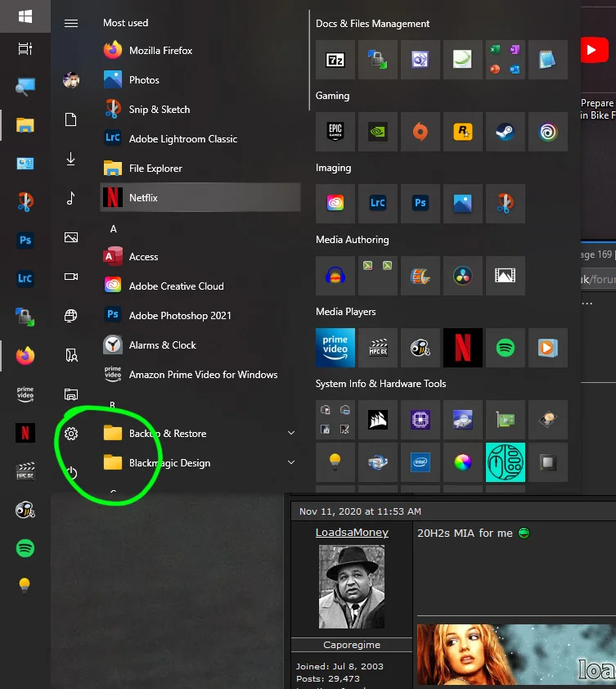Open Alarms & Clock from app list
Image resolution: width=616 pixels, height=689 pixels.
pos(200,345)
